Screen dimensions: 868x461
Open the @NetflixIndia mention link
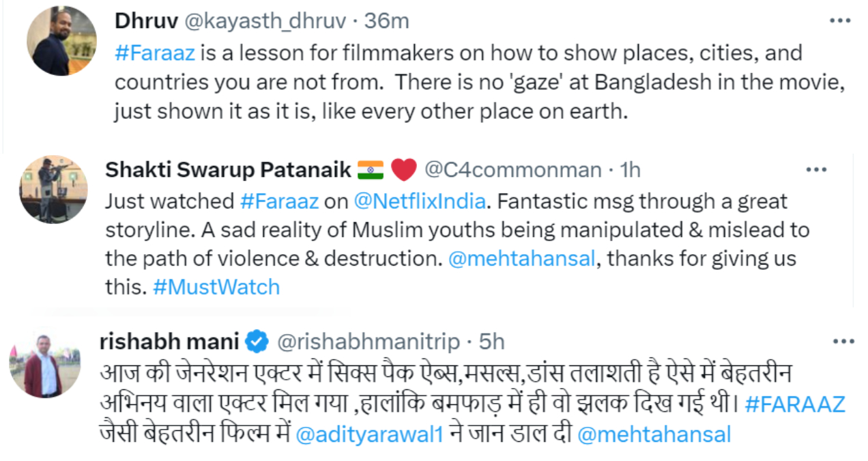click(420, 201)
